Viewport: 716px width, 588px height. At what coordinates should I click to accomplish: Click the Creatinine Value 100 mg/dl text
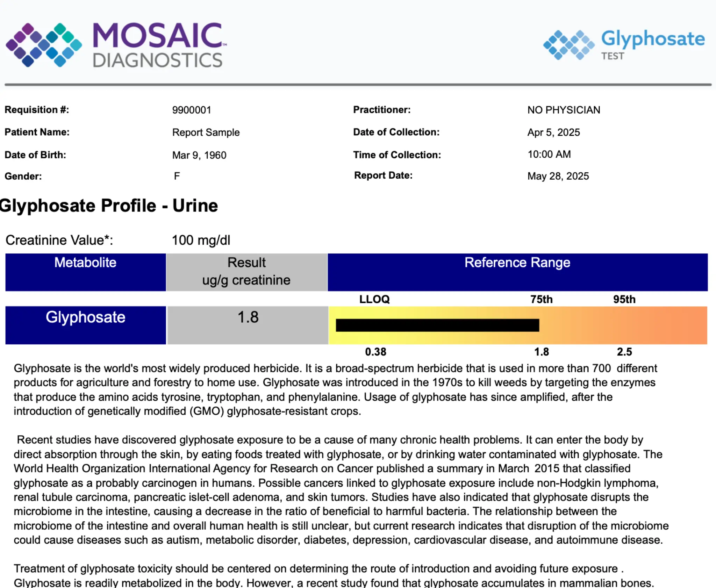[x=201, y=240]
